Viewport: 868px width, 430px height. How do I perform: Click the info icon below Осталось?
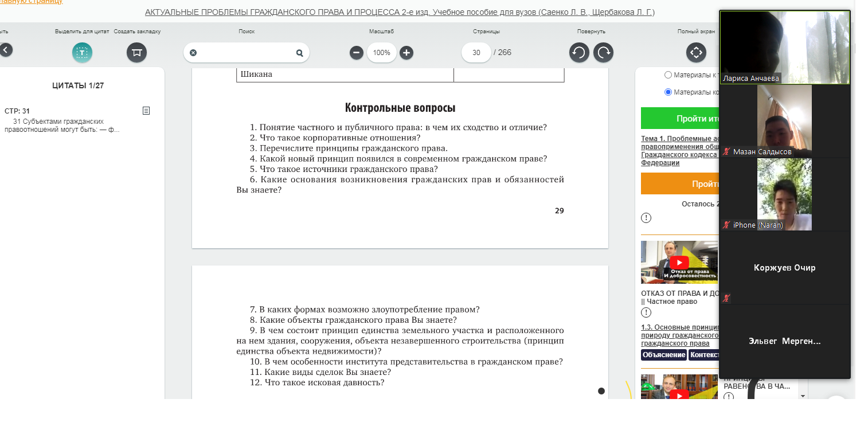[x=646, y=218]
